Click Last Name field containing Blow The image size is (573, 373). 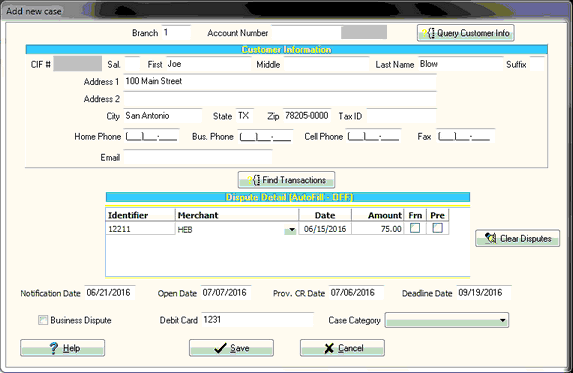(x=460, y=64)
